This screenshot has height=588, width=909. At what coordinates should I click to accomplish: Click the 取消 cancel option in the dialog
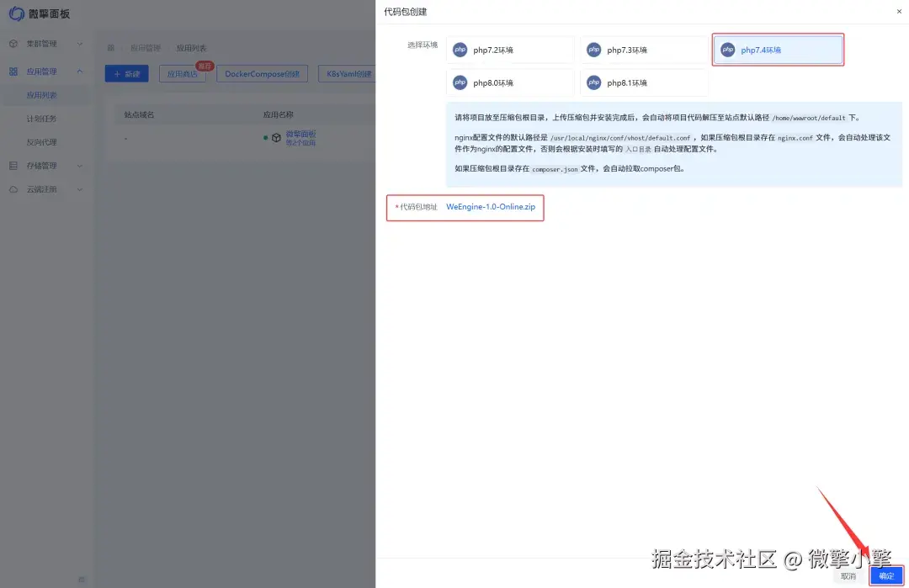(x=847, y=576)
